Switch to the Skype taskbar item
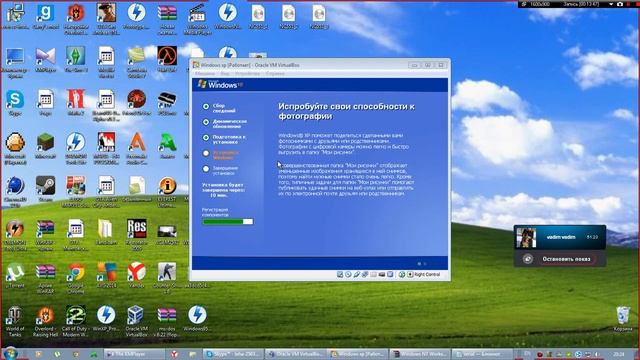Viewport: 640px width, 360px height. point(233,354)
